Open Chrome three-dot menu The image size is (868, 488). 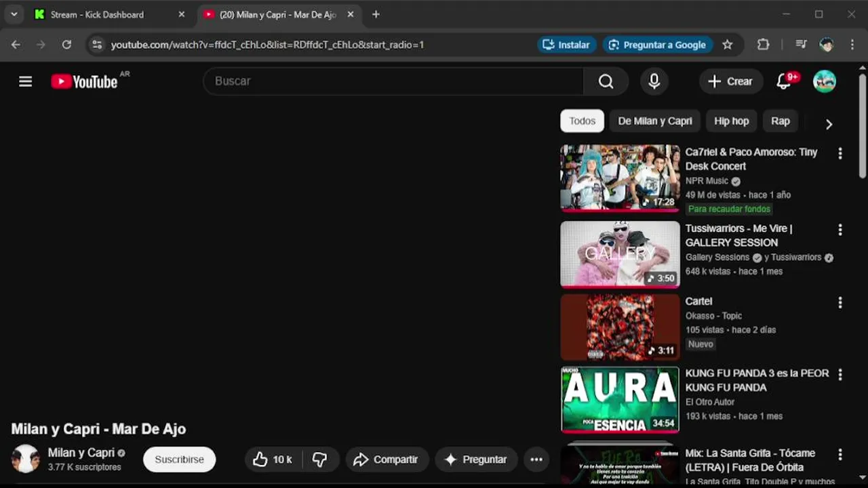(x=852, y=45)
